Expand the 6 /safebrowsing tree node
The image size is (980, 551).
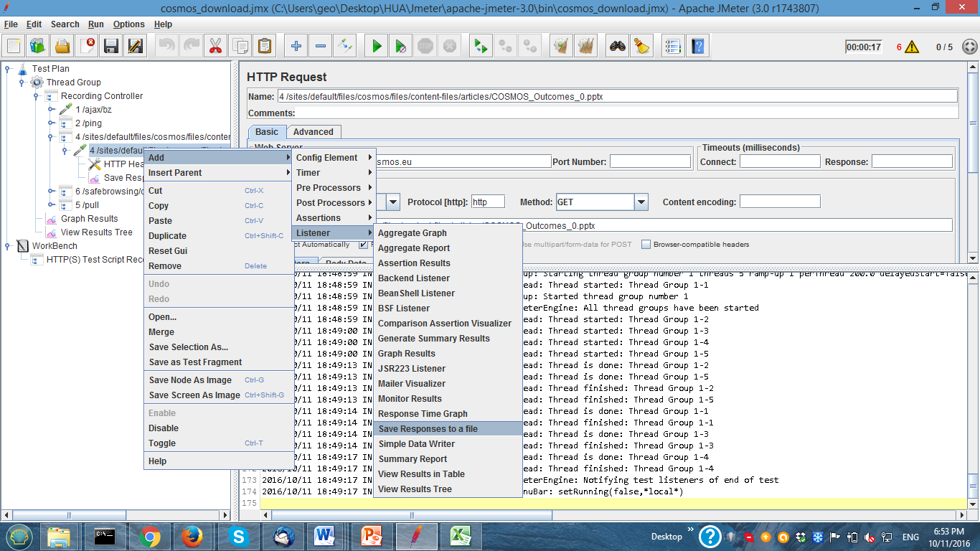(51, 192)
